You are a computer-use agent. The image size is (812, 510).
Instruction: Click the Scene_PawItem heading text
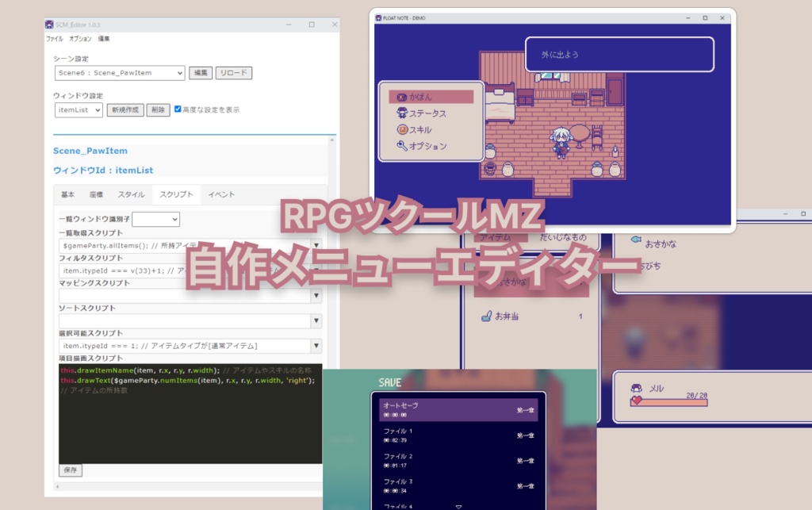[90, 151]
